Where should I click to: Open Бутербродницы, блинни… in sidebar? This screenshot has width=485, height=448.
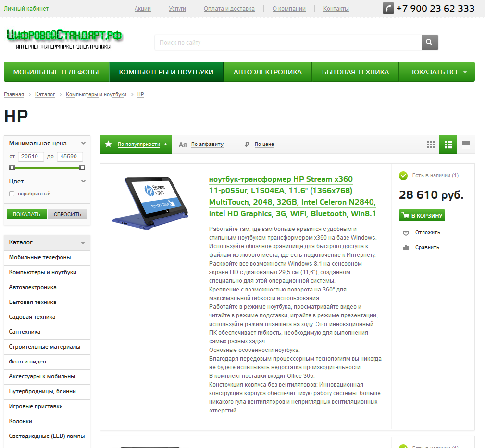coord(47,391)
